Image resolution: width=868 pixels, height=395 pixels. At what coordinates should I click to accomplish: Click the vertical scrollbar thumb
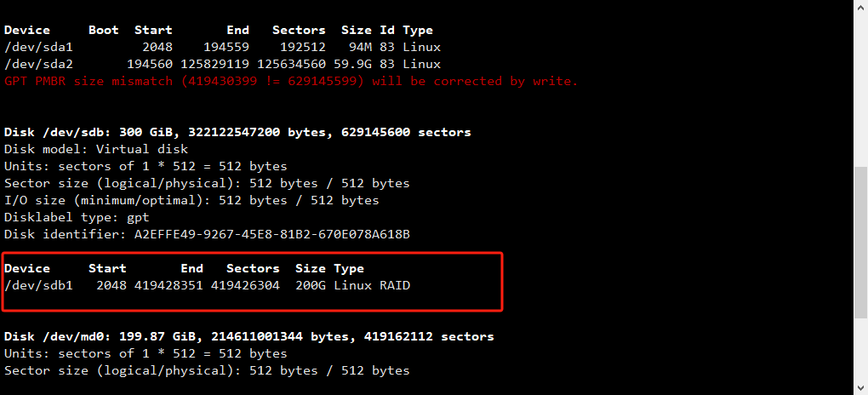(860, 242)
